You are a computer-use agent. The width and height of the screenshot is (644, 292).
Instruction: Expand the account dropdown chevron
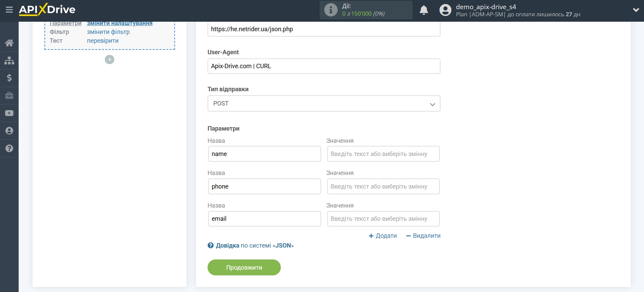[636, 10]
